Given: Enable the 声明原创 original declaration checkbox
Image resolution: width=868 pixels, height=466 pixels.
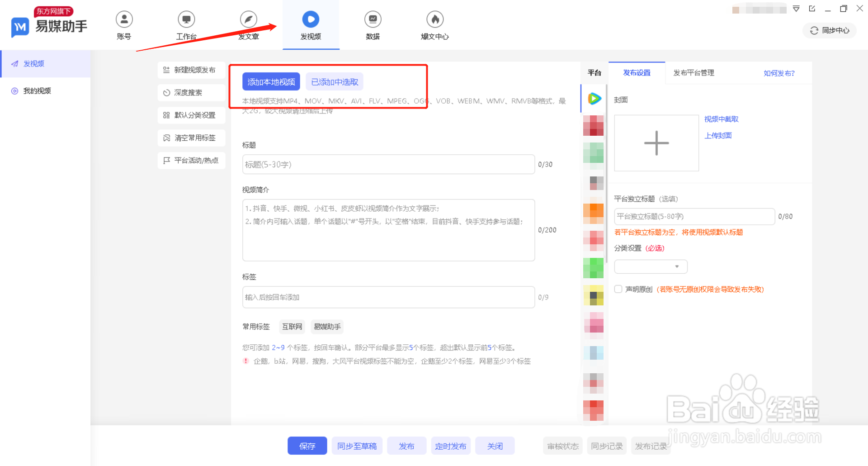Looking at the screenshot, I should (x=618, y=289).
